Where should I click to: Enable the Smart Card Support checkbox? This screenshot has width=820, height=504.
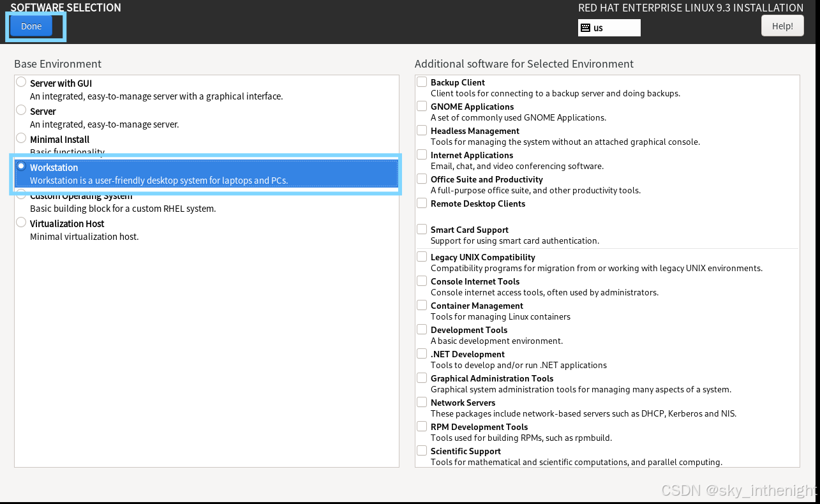[x=422, y=229]
